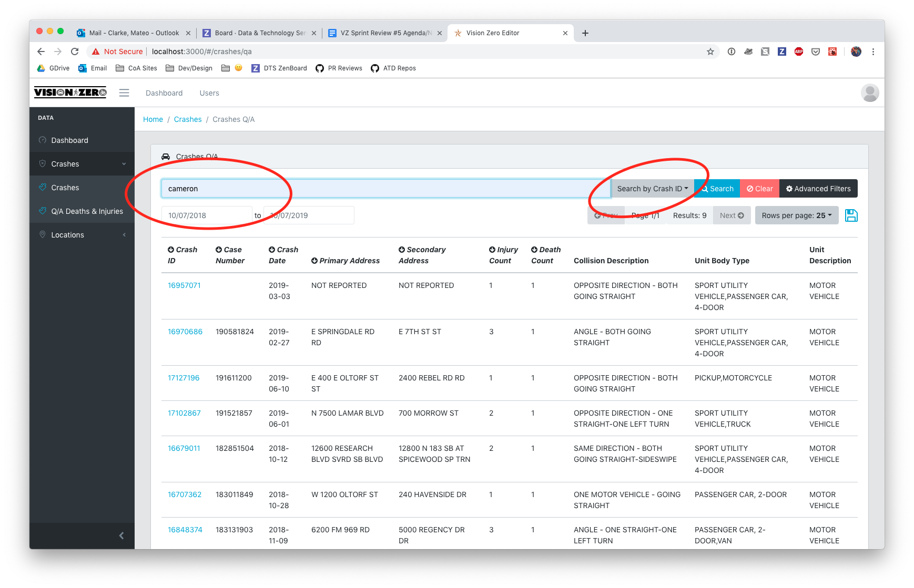Close the Vision Zero Editor tab
The height and width of the screenshot is (588, 914).
(x=565, y=33)
